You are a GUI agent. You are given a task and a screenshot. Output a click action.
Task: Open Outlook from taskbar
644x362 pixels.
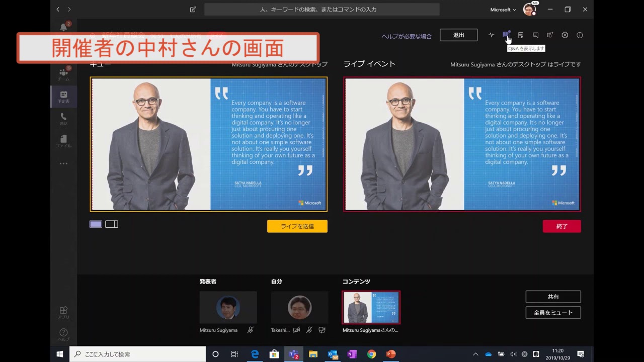pos(333,354)
